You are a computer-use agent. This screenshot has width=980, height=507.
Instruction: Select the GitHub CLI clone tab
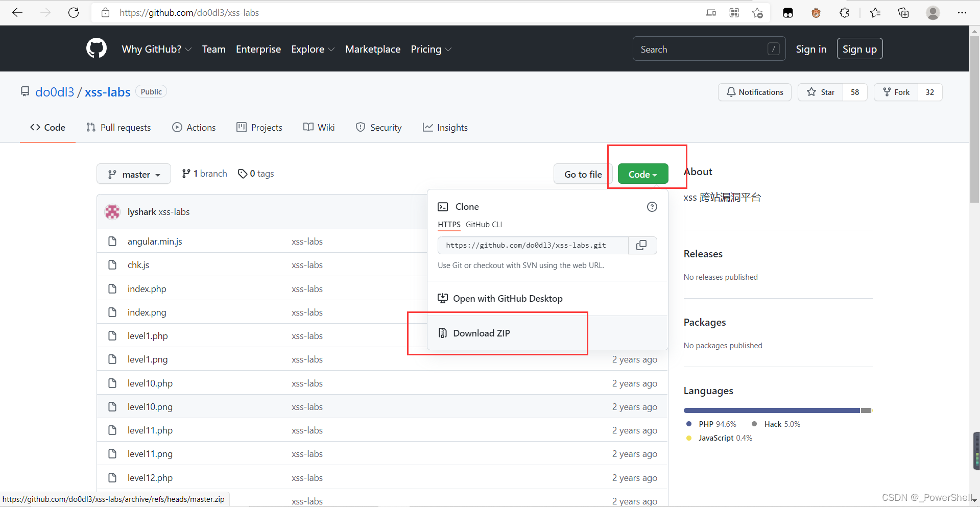point(484,225)
